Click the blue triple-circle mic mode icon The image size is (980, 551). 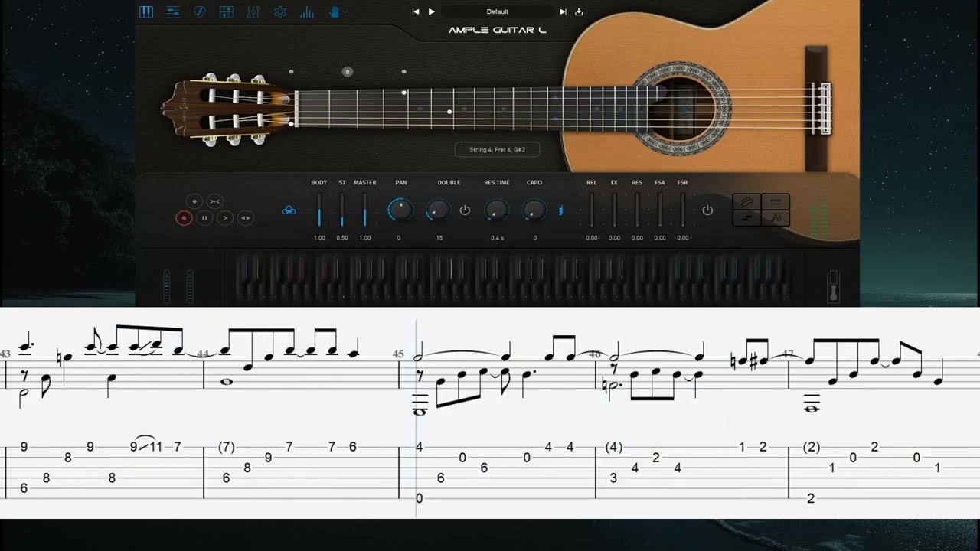coord(289,210)
